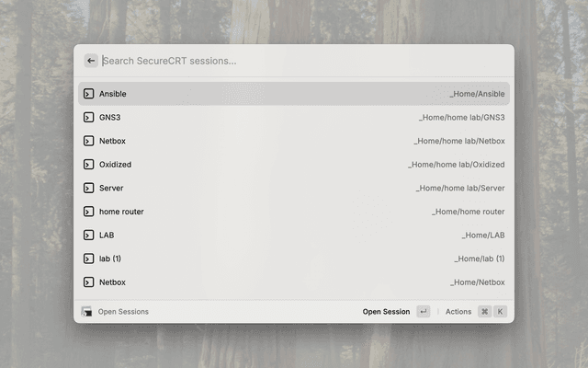Select the Oxidized session name

115,165
